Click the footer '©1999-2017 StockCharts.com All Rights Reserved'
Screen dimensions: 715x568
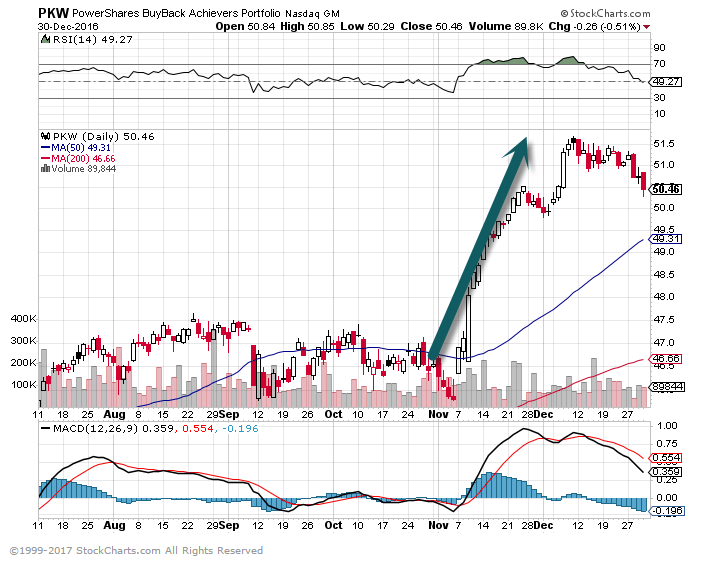pos(136,551)
